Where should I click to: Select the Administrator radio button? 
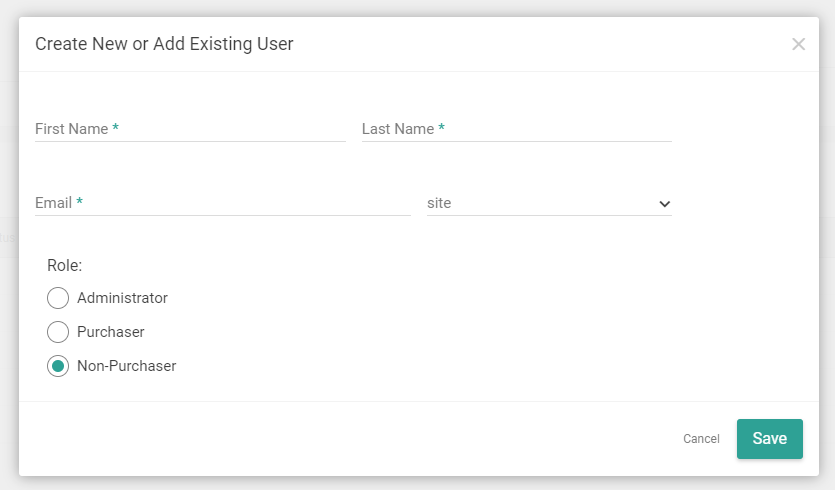58,298
